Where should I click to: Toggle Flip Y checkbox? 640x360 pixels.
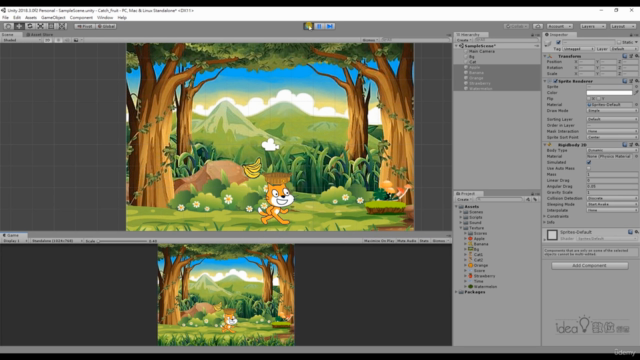(599, 99)
